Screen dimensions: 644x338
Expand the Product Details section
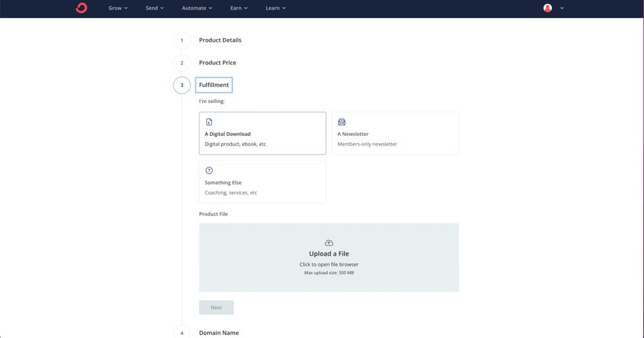[220, 40]
